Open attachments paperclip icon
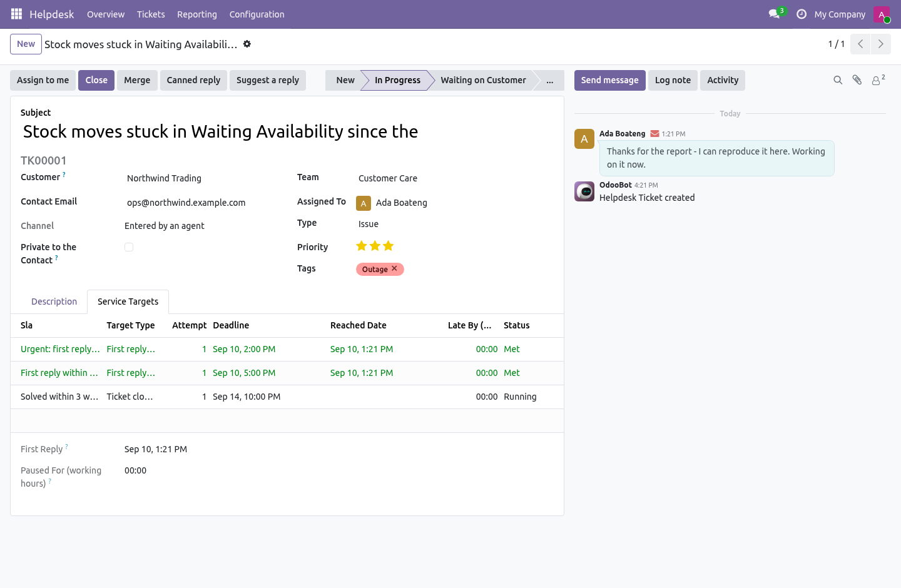 coord(857,80)
